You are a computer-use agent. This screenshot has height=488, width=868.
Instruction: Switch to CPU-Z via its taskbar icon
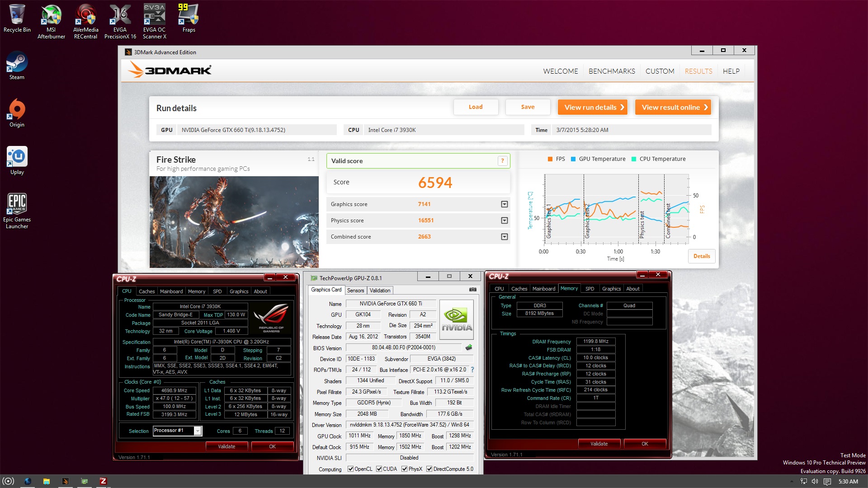click(103, 481)
